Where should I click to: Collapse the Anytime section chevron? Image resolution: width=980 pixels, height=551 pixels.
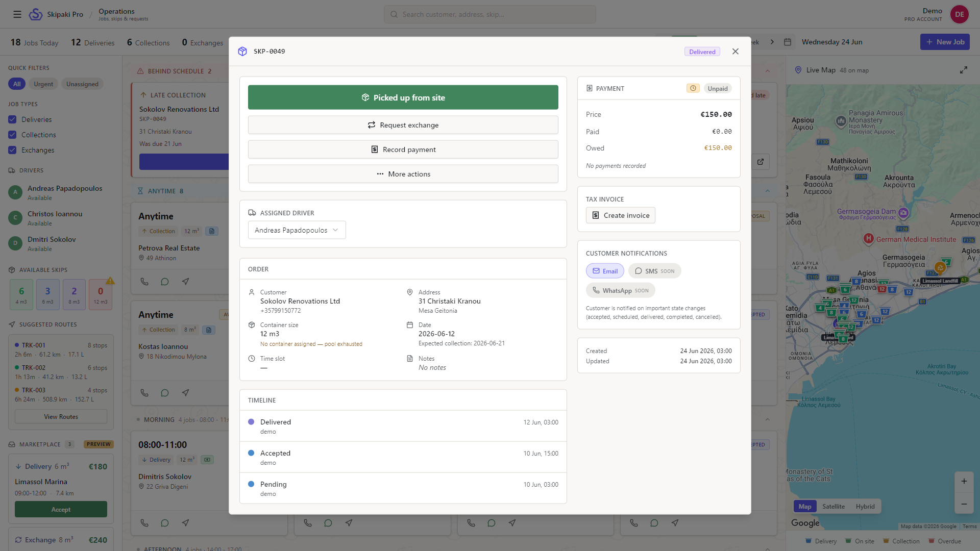pyautogui.click(x=768, y=191)
